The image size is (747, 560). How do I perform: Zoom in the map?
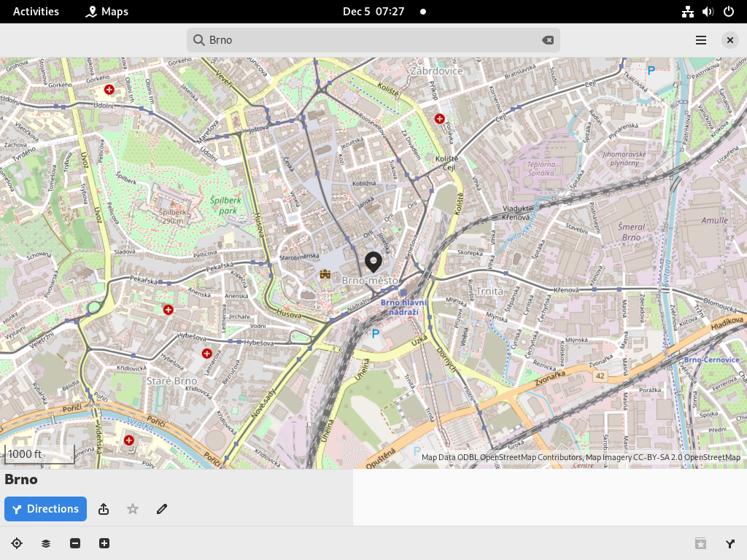(104, 543)
